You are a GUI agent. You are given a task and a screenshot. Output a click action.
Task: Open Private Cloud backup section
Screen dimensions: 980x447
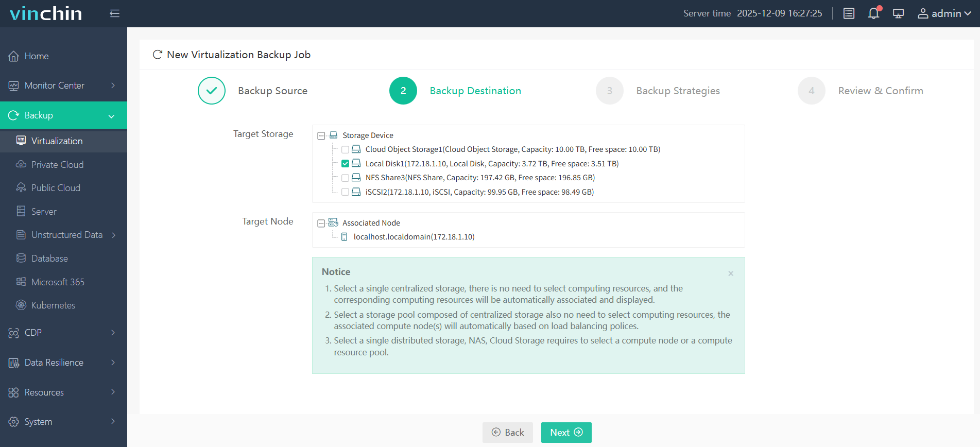[x=57, y=165]
